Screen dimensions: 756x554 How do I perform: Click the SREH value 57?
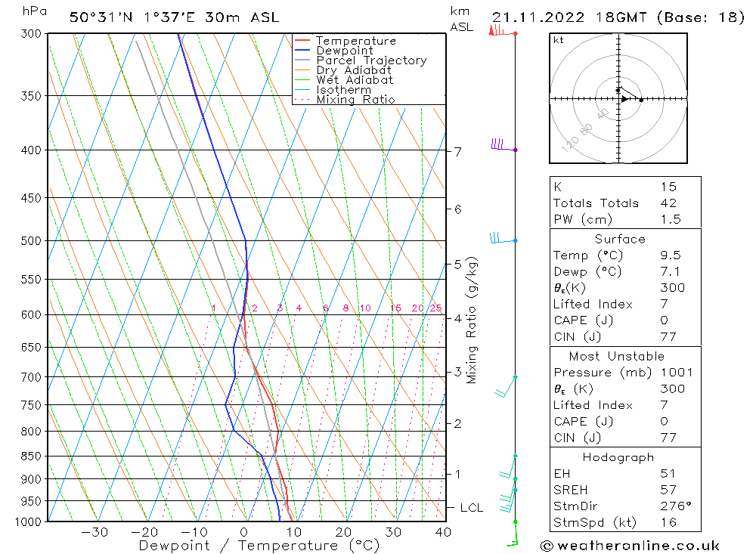click(668, 490)
